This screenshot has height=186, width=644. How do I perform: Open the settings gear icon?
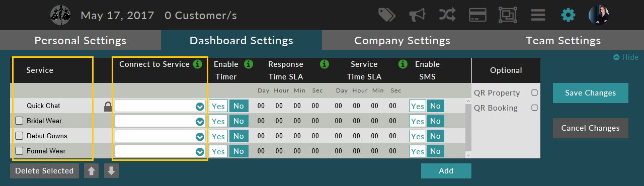tap(568, 15)
